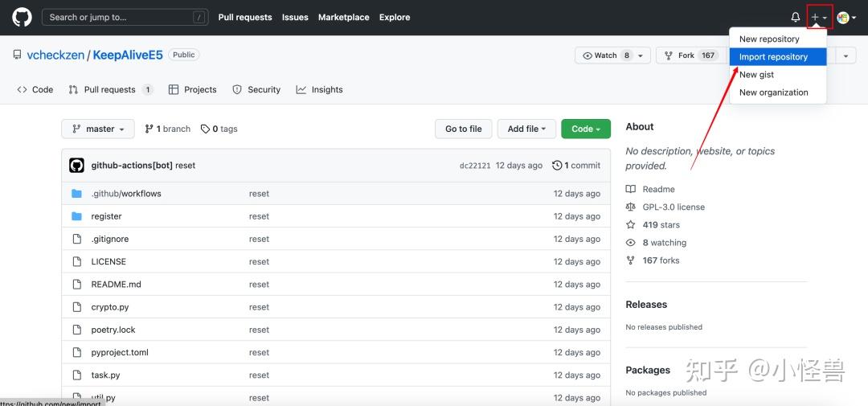Image resolution: width=868 pixels, height=406 pixels.
Task: Click the Go to file button
Action: (464, 129)
